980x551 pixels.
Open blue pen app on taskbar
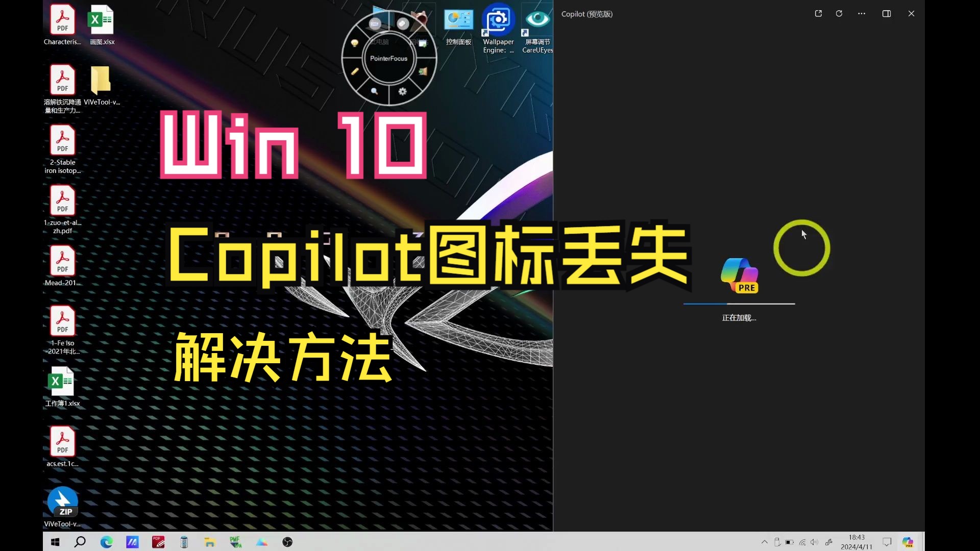point(132,542)
